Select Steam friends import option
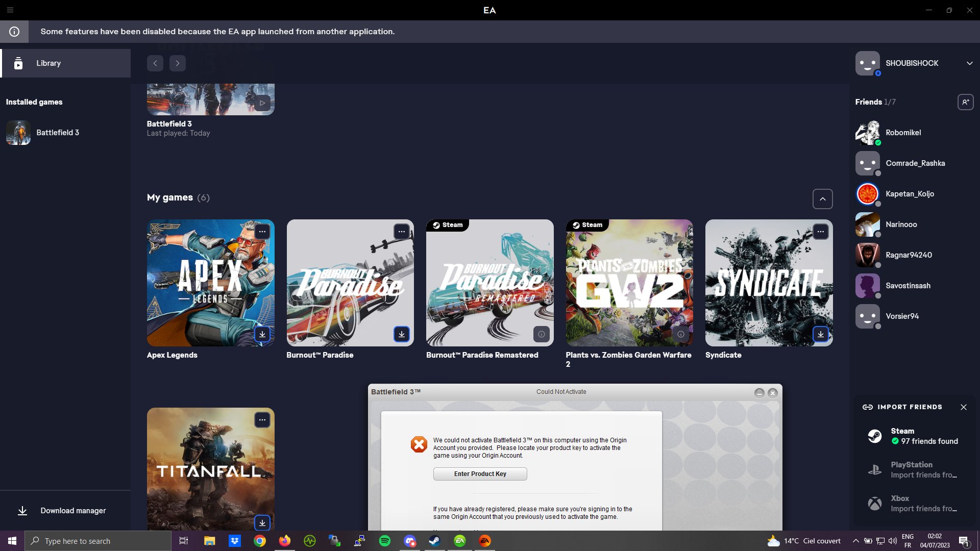 point(914,436)
